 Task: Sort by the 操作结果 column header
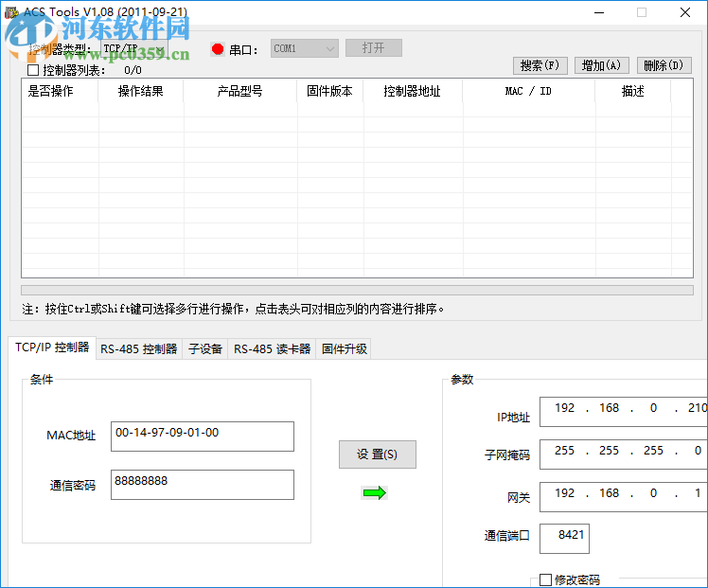pyautogui.click(x=141, y=91)
